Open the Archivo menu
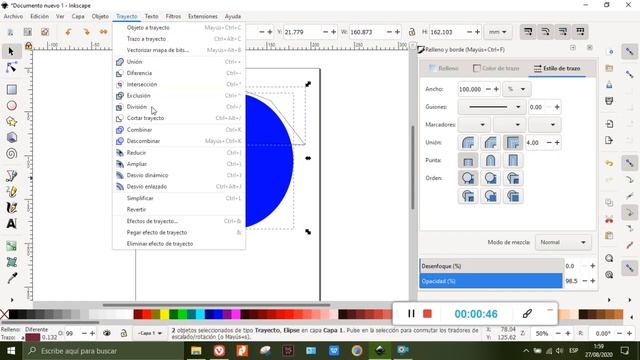 13,16
